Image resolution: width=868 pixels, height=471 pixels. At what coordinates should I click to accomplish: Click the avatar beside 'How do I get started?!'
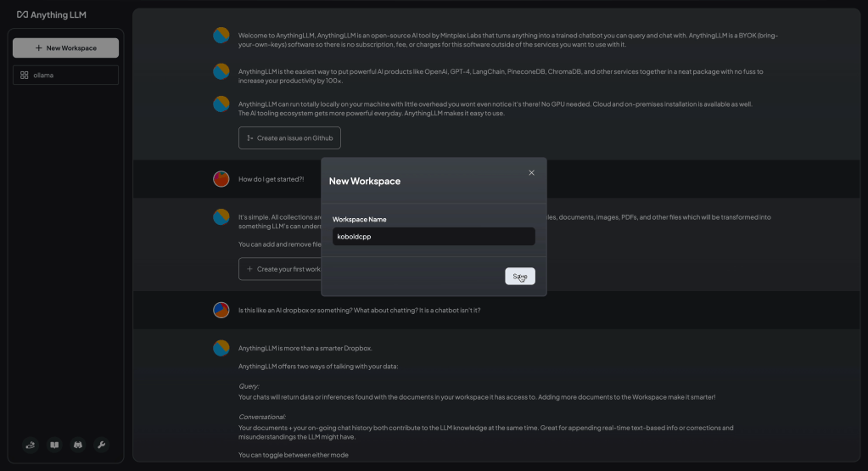click(x=221, y=179)
